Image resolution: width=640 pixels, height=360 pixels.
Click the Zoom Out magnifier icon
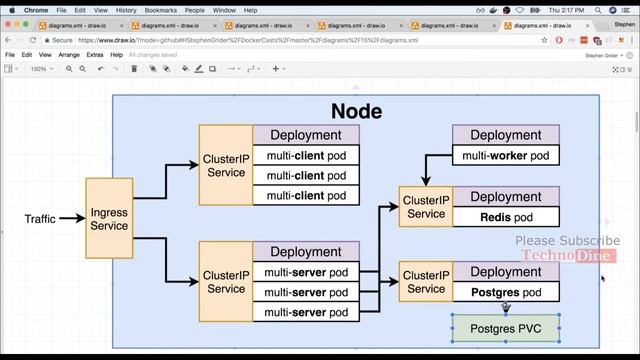(x=82, y=69)
